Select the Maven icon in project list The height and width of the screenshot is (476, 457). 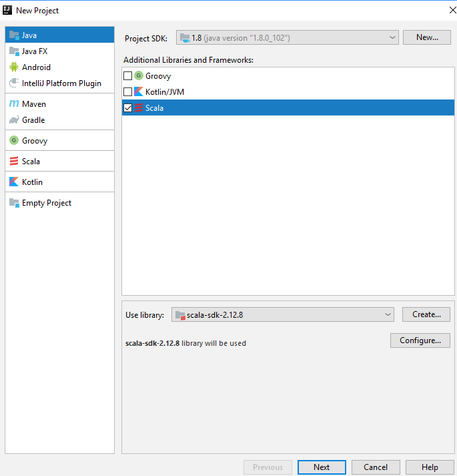coord(14,104)
